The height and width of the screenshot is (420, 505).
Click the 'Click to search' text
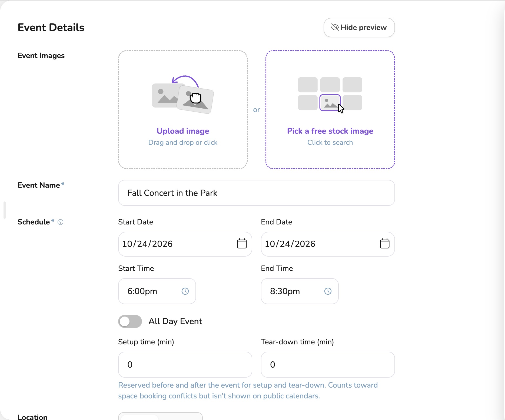tap(330, 143)
